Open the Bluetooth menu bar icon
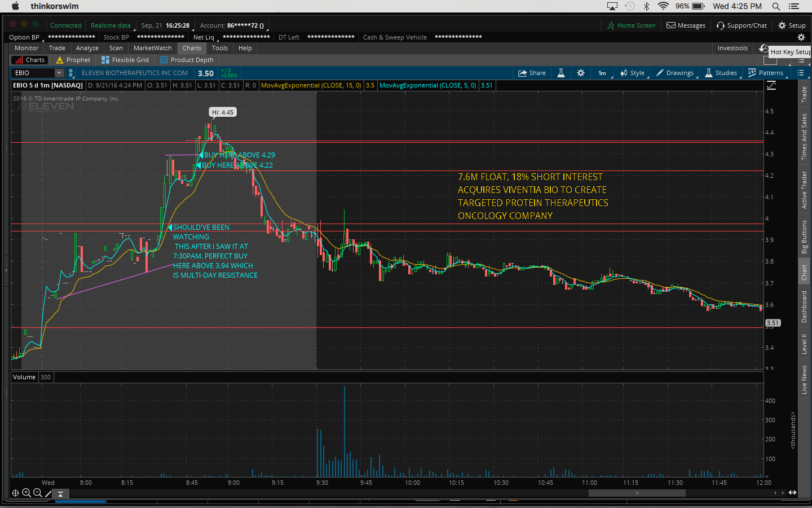 coord(647,6)
